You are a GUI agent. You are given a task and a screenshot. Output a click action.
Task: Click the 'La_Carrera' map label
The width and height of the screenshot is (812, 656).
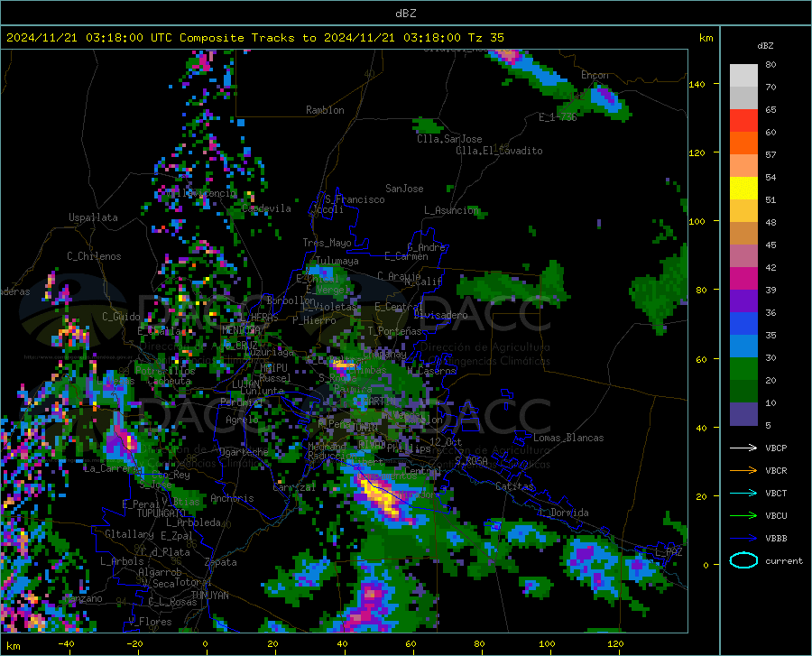click(111, 468)
